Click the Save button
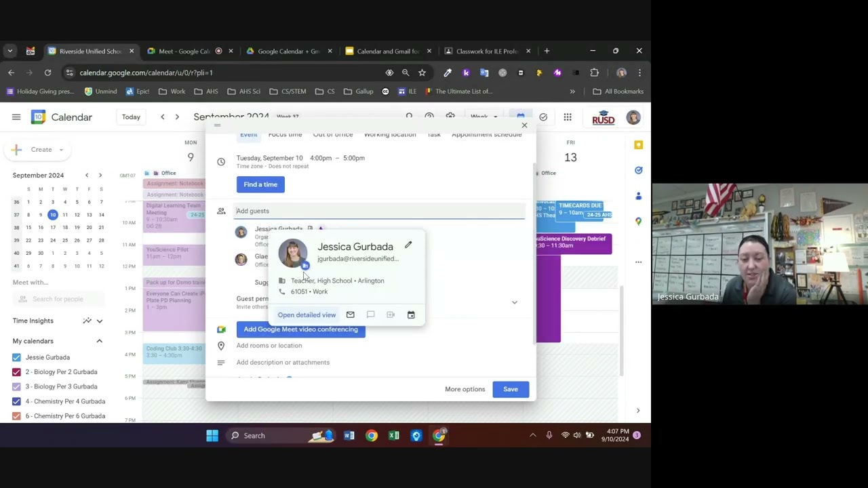The height and width of the screenshot is (488, 868). (511, 389)
